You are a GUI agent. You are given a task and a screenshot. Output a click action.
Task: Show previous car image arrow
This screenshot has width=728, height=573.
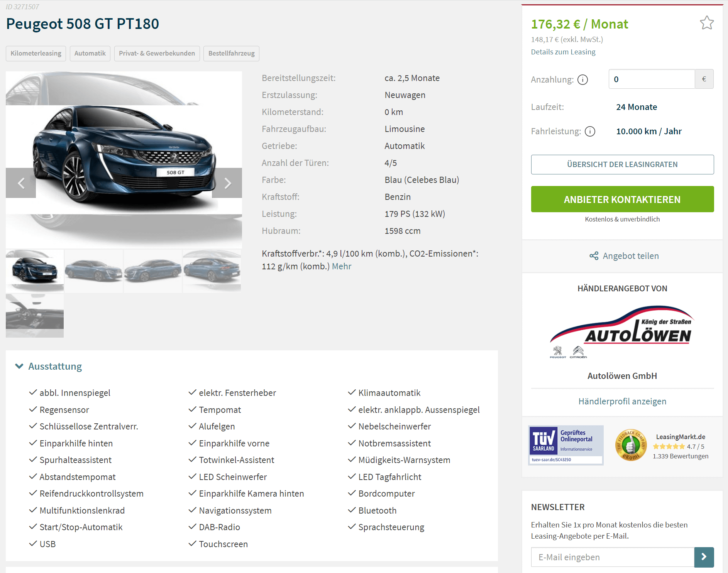click(21, 183)
